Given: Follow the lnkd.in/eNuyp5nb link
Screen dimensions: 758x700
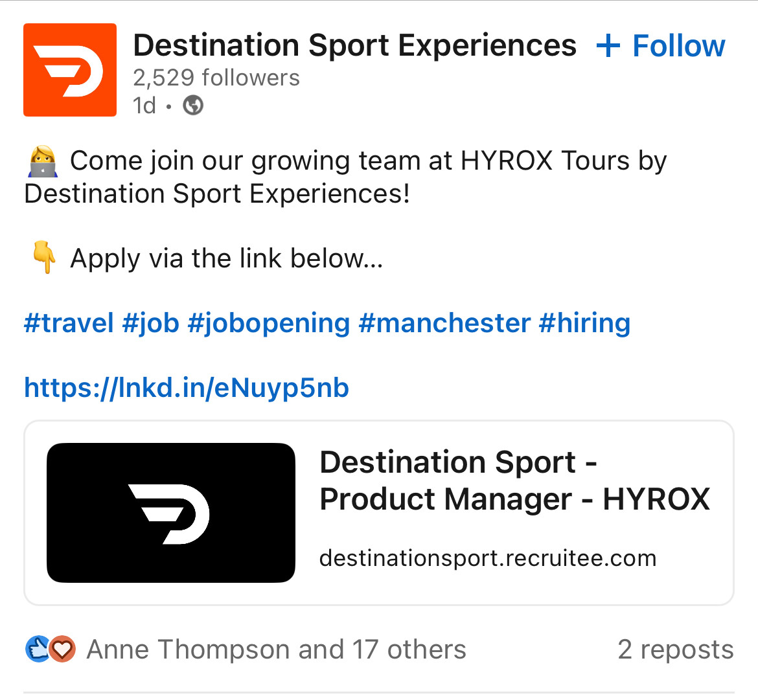Looking at the screenshot, I should click(x=187, y=388).
